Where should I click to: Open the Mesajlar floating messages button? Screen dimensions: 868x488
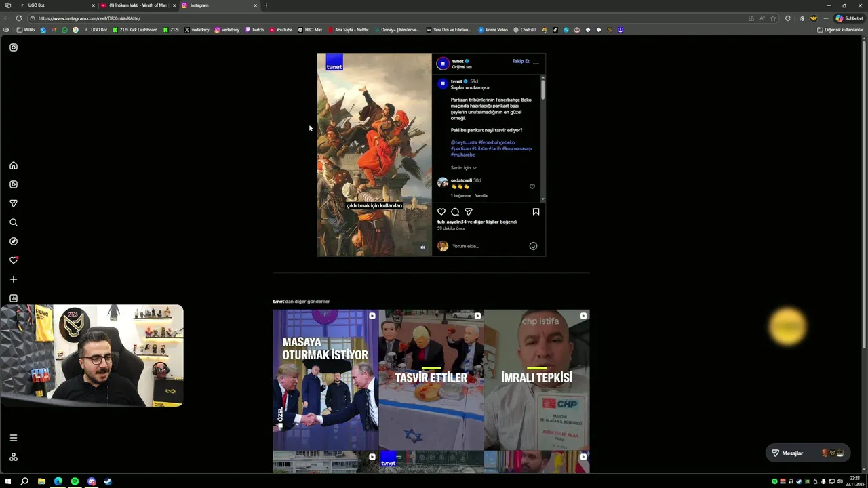point(808,453)
